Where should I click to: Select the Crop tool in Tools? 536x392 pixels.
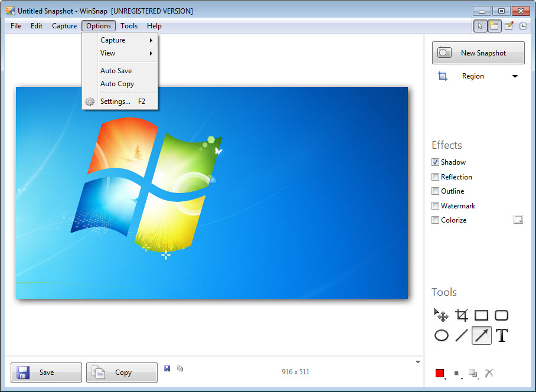click(462, 315)
